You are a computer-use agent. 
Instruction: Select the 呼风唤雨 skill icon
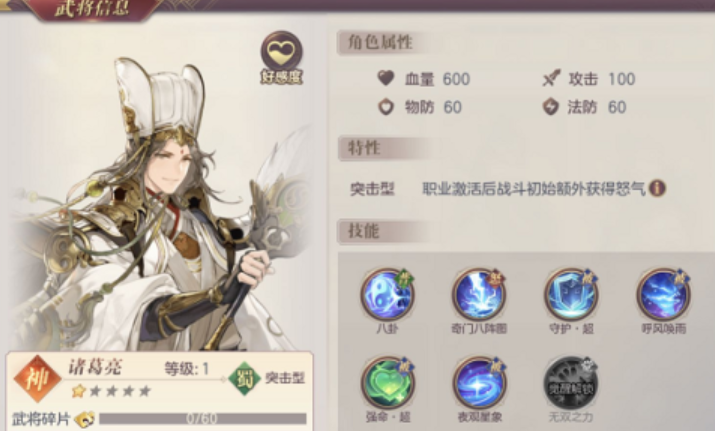(x=663, y=294)
